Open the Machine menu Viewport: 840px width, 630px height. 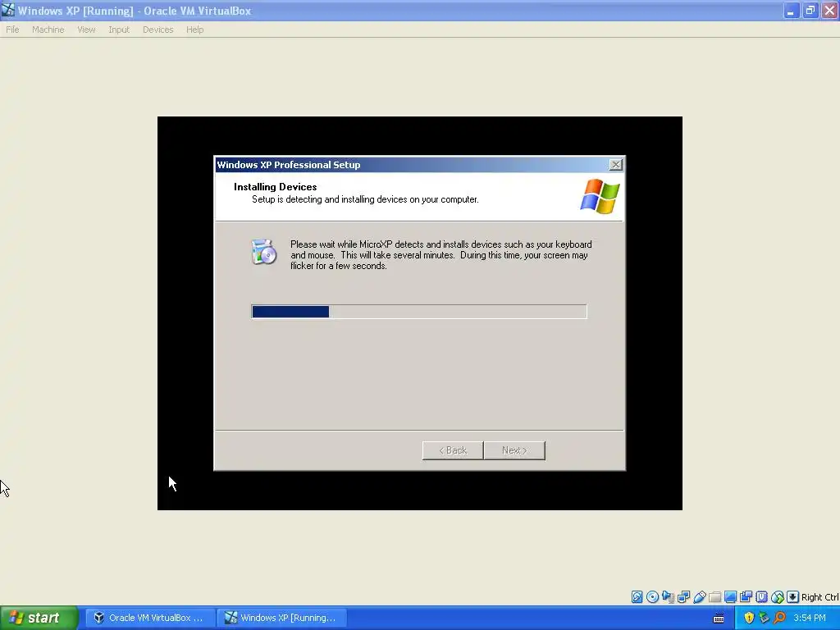coord(48,30)
